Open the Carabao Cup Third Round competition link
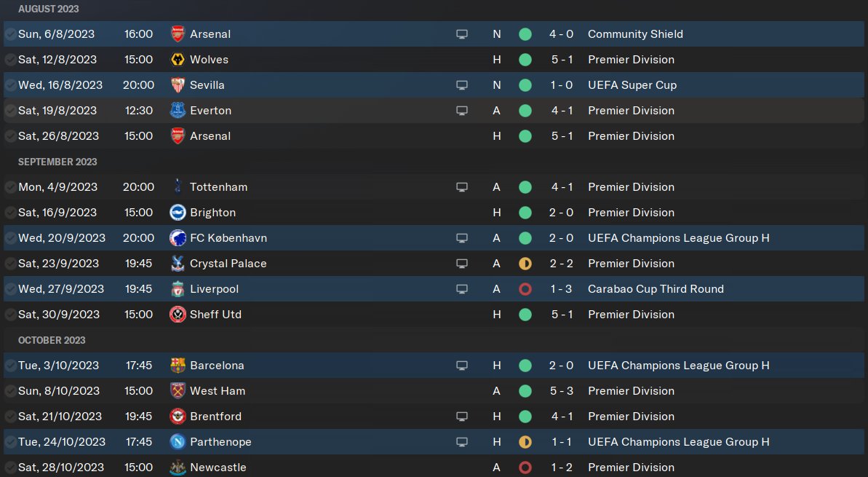This screenshot has width=868, height=477. click(x=656, y=289)
